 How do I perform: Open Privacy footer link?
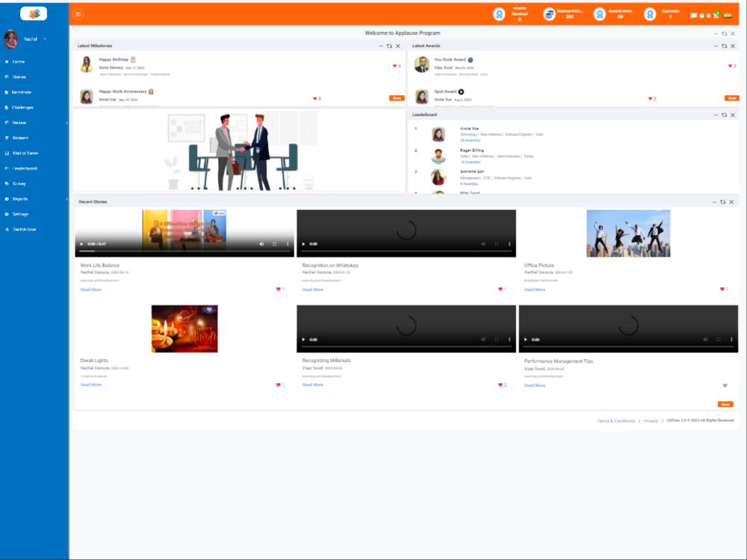651,421
